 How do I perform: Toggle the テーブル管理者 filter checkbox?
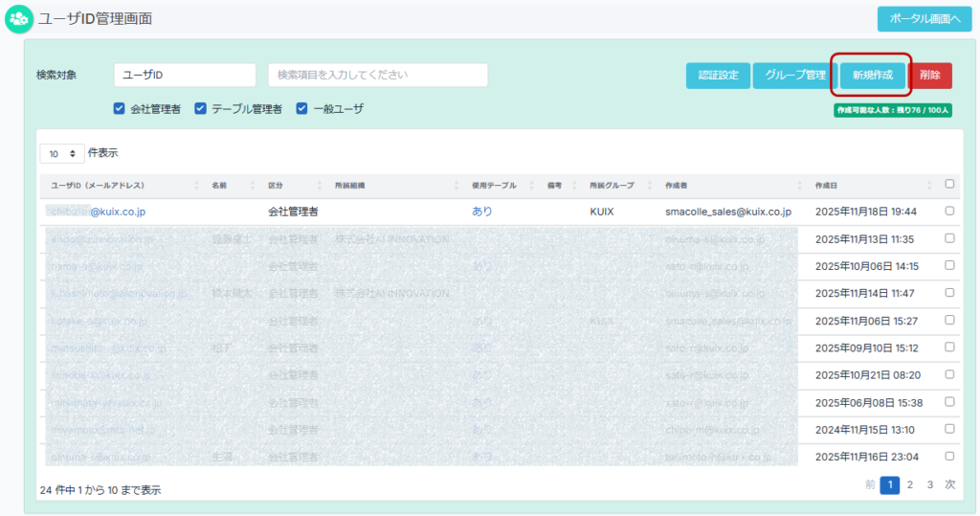click(x=201, y=109)
